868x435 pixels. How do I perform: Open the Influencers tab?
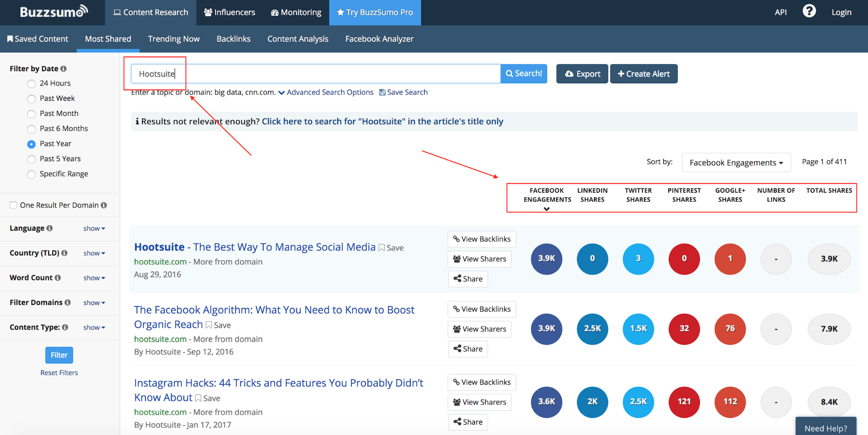[x=230, y=13]
